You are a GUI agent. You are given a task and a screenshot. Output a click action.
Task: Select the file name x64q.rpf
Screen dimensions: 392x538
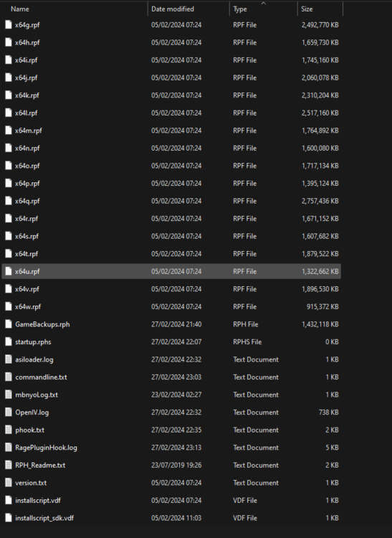pyautogui.click(x=27, y=201)
